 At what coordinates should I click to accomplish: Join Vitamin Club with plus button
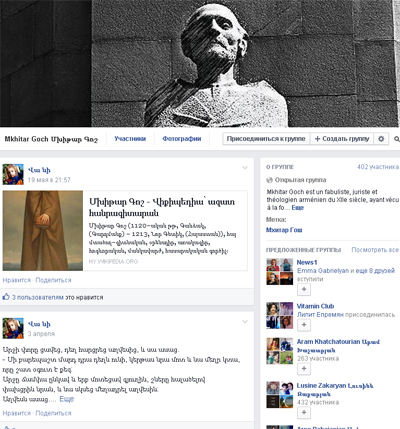[304, 325]
